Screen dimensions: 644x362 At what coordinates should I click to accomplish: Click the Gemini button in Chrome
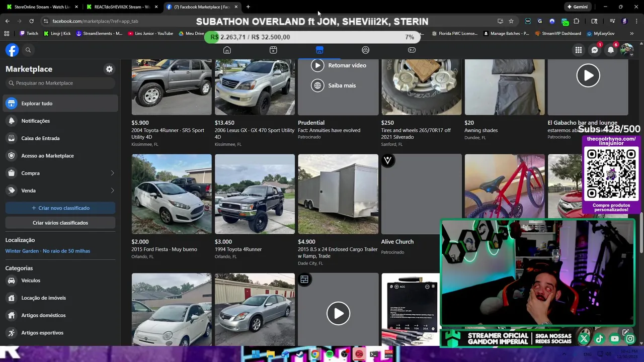coord(577,7)
